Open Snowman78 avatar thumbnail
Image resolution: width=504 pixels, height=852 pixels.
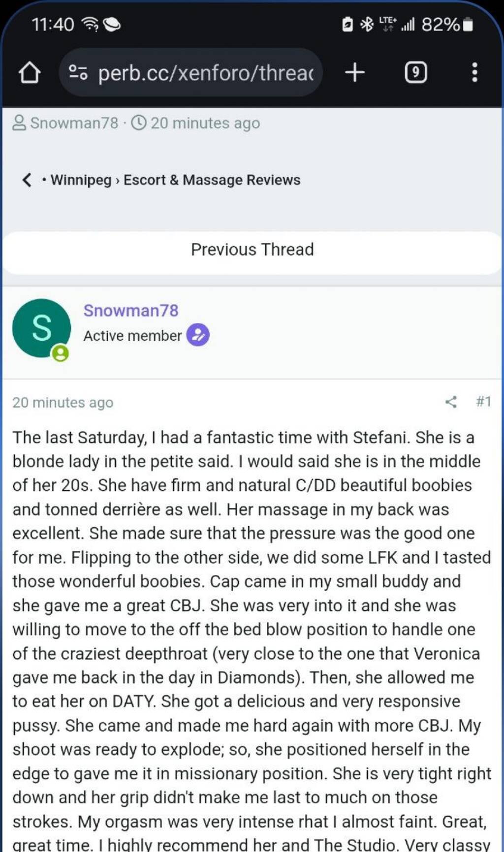pos(41,328)
